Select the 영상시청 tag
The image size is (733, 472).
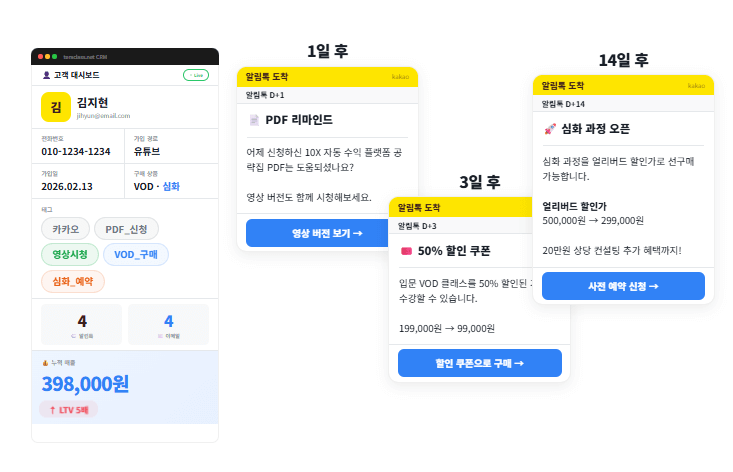68,255
